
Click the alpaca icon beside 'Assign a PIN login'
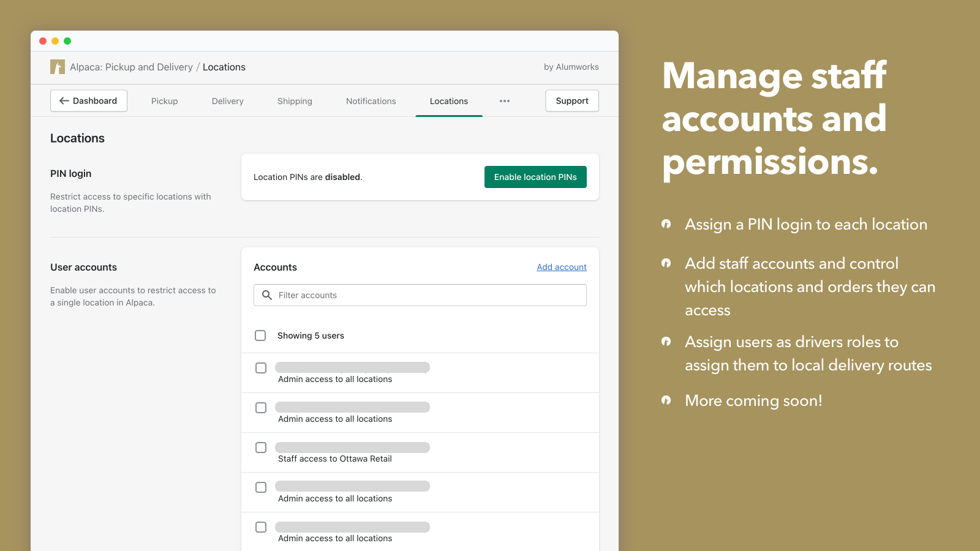[x=666, y=224]
